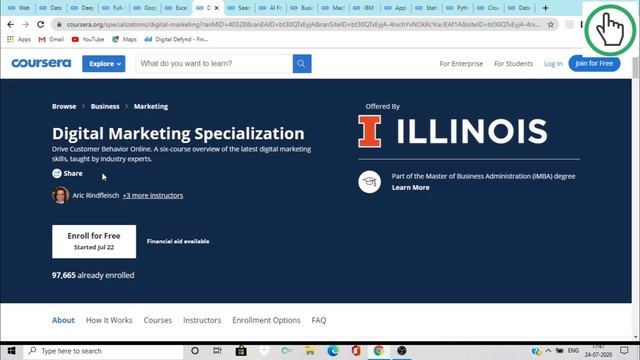Switch to the Python browser tab
The image size is (640, 360).
pyautogui.click(x=458, y=8)
